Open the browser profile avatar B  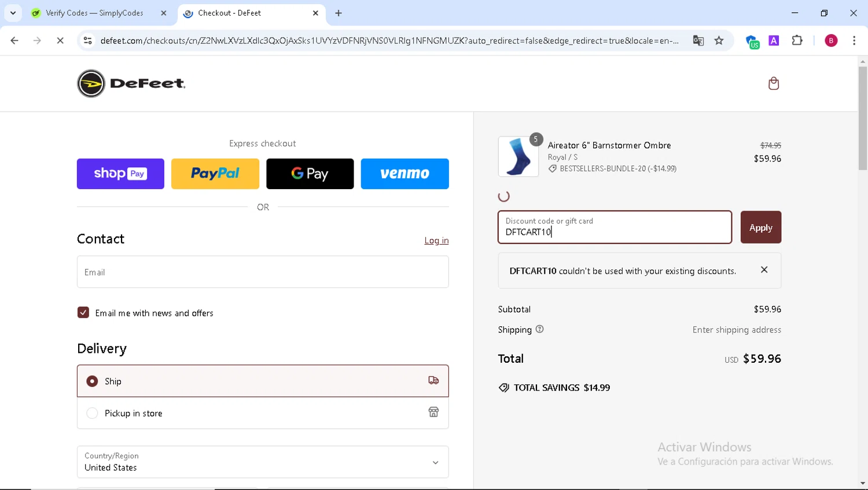[831, 40]
